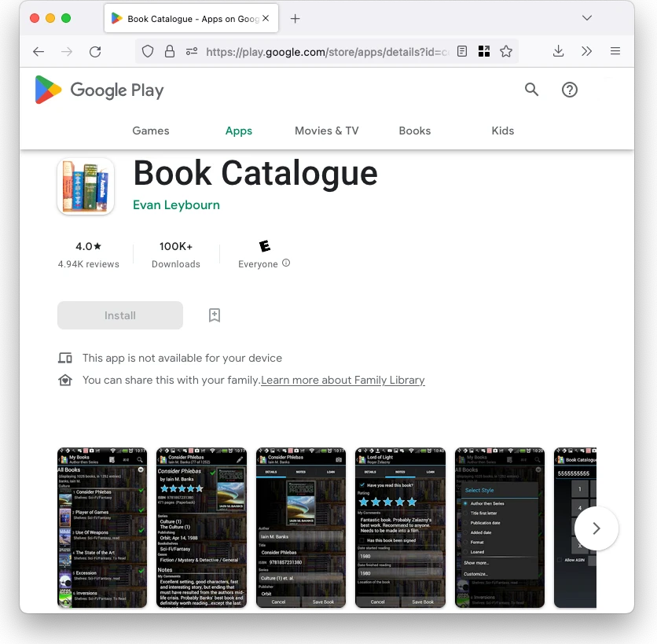Open the Select Style screenshot
The image size is (657, 644).
[500, 528]
